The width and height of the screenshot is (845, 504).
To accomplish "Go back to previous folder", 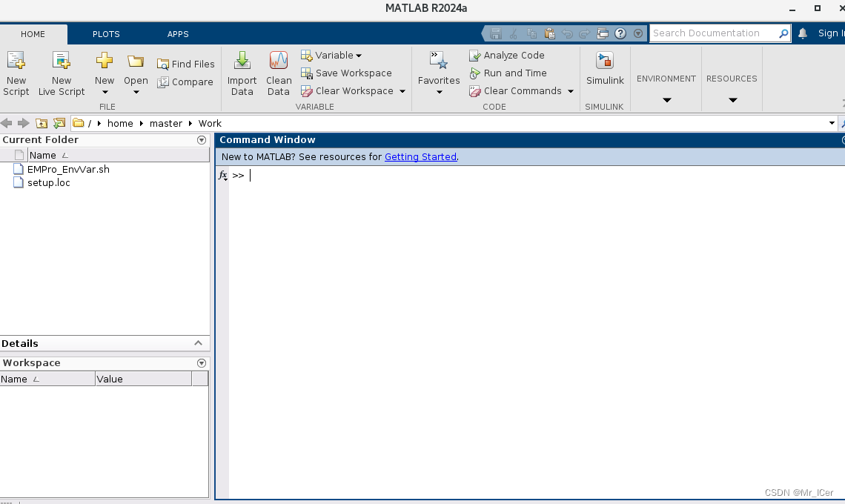I will [7, 124].
